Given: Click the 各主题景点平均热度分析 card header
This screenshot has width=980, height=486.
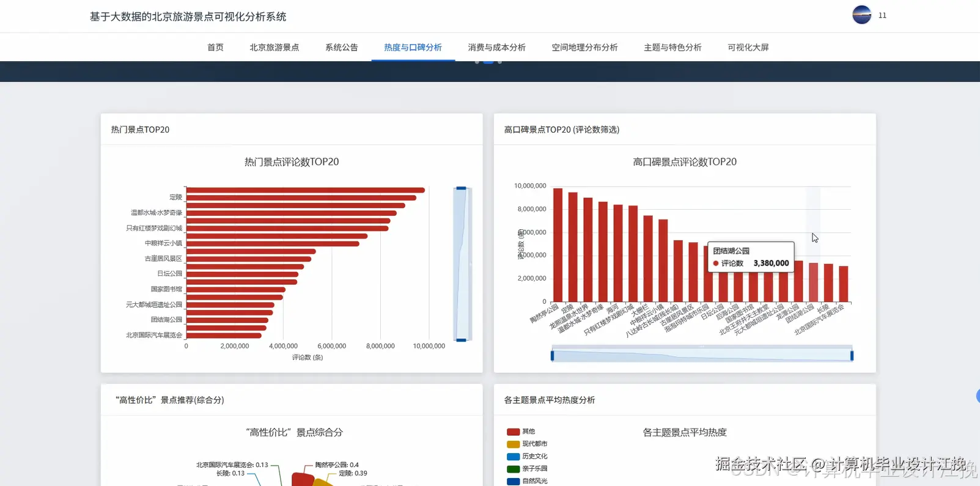Looking at the screenshot, I should coord(685,400).
